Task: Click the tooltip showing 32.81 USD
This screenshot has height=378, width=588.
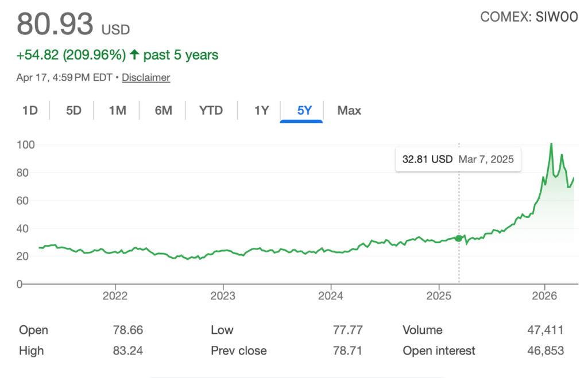Action: [458, 159]
